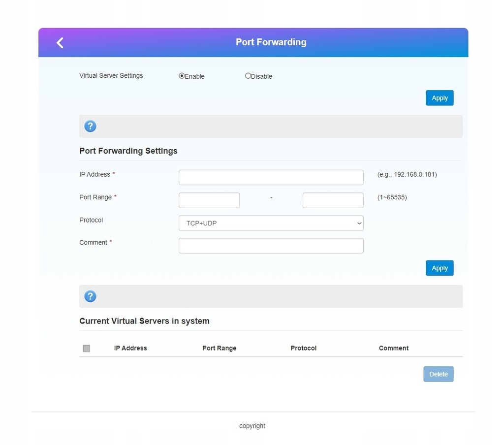Click the copyright footer text

coord(252,426)
